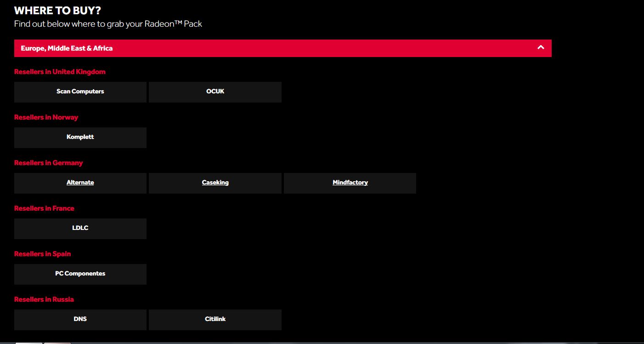Click 'Resellers in Spain' heading

(42, 254)
